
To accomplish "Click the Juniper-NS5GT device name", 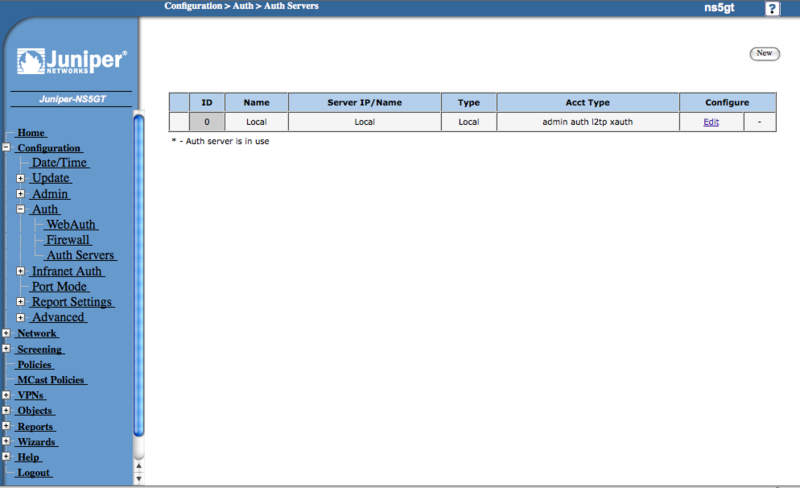I will pyautogui.click(x=72, y=99).
